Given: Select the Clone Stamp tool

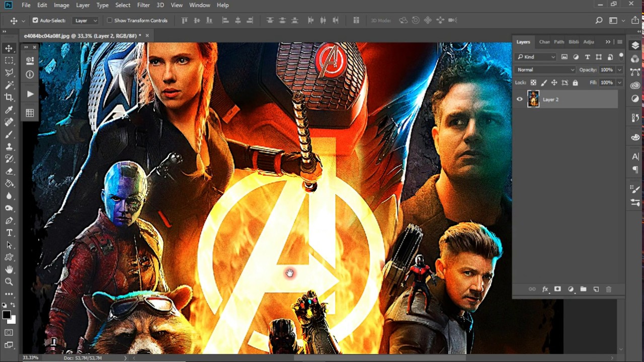Looking at the screenshot, I should point(9,147).
